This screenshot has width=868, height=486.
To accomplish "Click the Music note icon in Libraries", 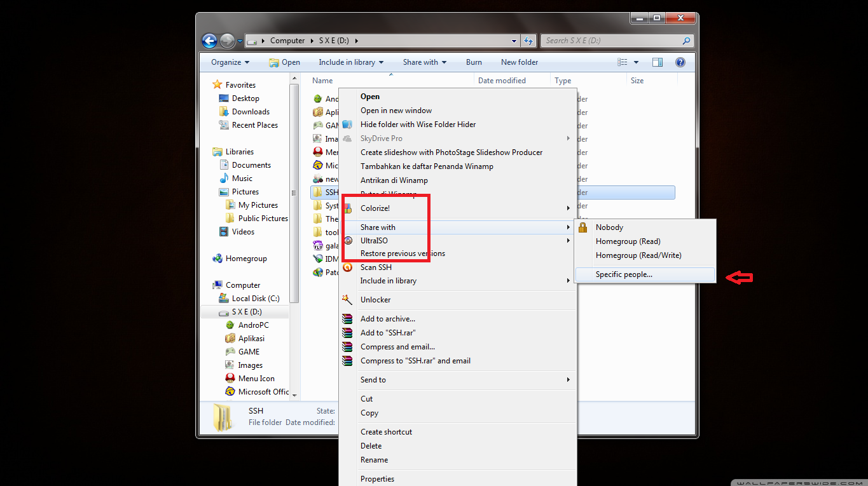I will (x=224, y=179).
